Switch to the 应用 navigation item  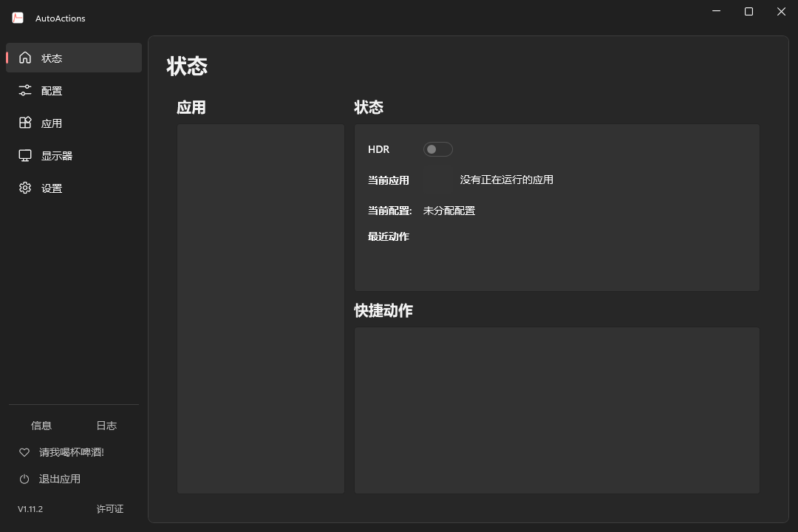[x=74, y=123]
